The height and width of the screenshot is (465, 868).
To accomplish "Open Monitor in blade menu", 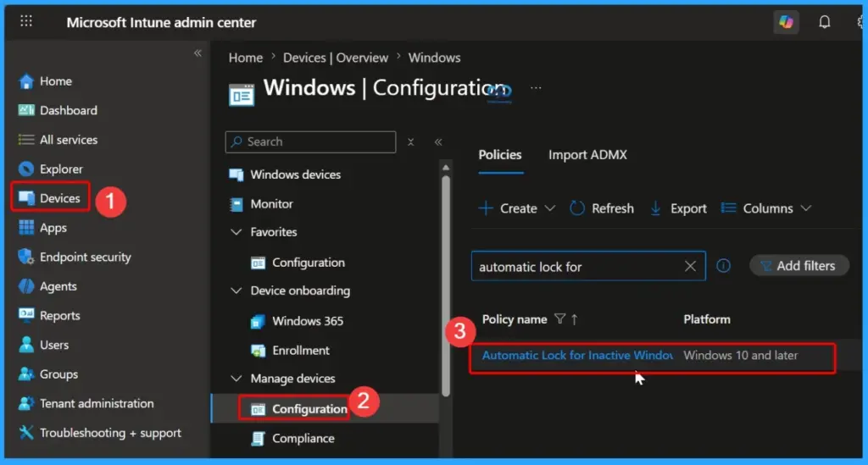I will 272,203.
